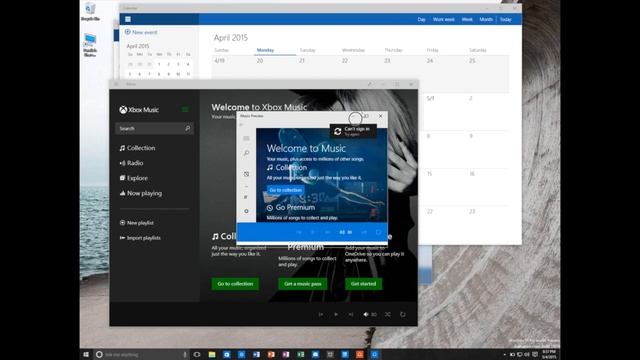Click blue Go to collection button in Music Preview
The image size is (640, 360).
(x=286, y=190)
